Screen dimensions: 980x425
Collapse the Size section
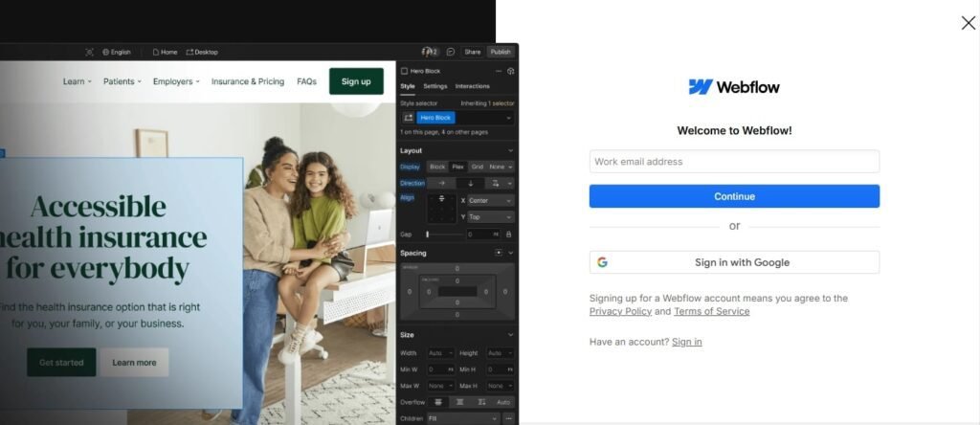(x=511, y=335)
